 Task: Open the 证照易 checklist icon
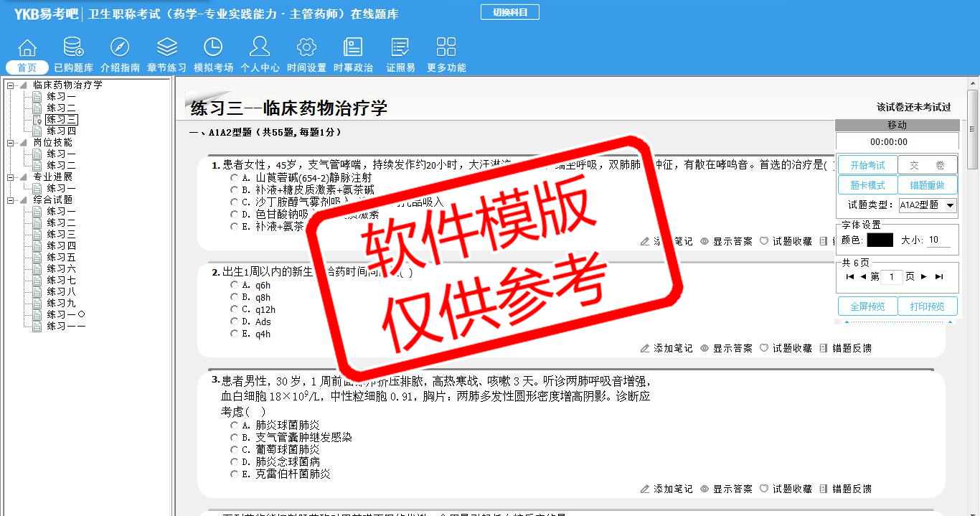pyautogui.click(x=400, y=47)
